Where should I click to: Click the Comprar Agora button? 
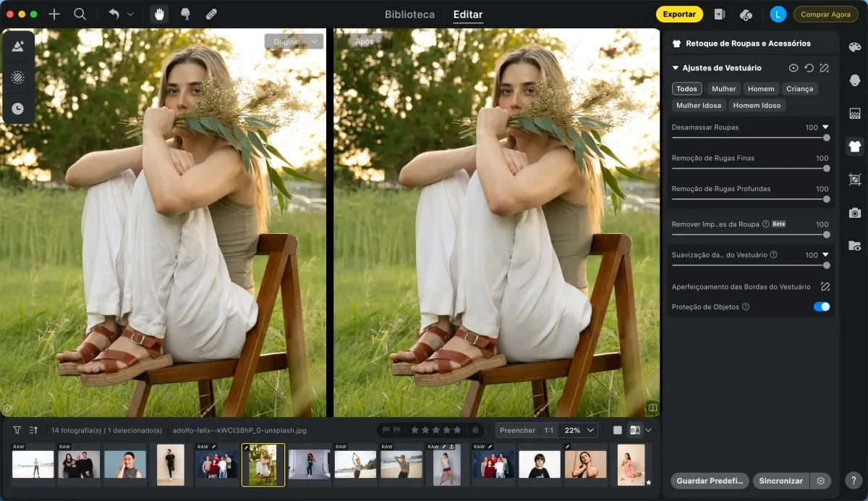coord(825,14)
